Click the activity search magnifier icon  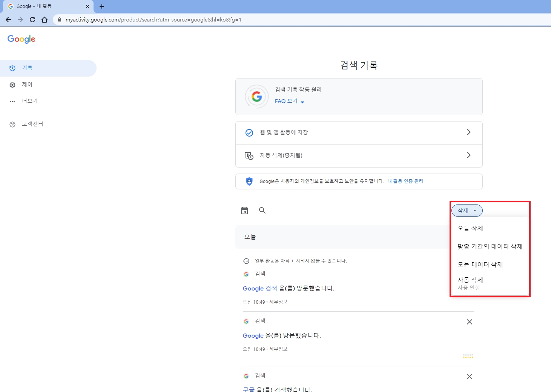(x=262, y=211)
